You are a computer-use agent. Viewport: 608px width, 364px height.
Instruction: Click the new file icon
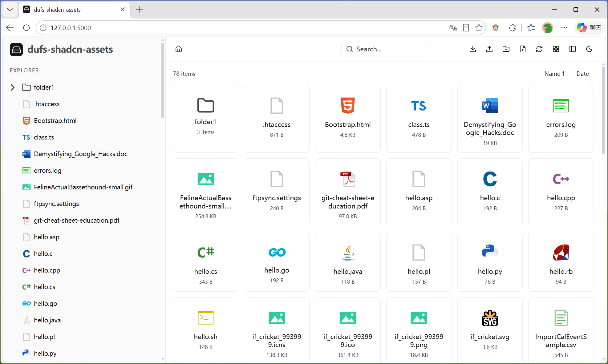pyautogui.click(x=523, y=49)
